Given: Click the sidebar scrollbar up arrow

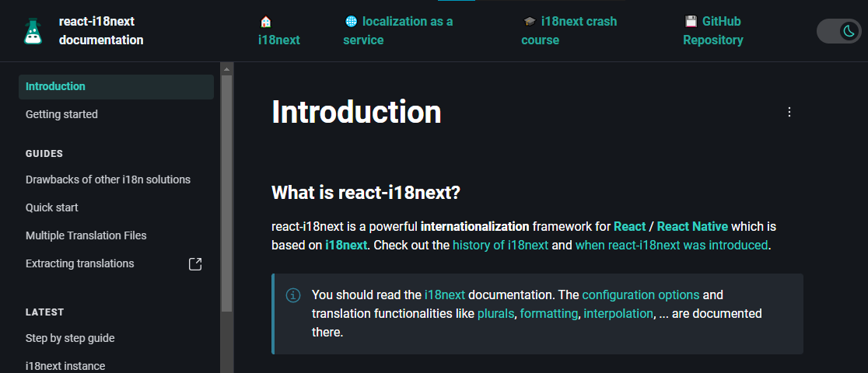Looking at the screenshot, I should [x=226, y=69].
